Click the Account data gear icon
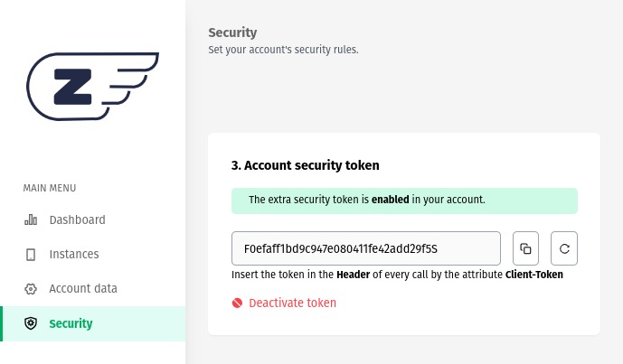This screenshot has width=623, height=364. pyautogui.click(x=31, y=289)
